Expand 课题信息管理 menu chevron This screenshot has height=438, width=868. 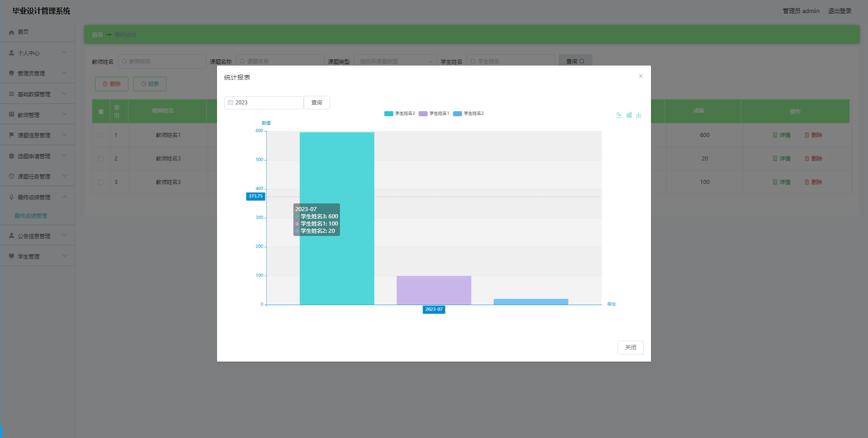[x=64, y=135]
